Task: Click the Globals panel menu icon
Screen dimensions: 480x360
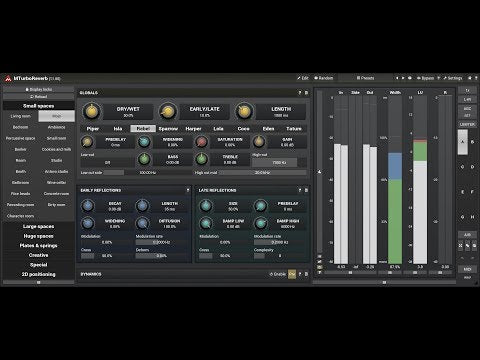Action: [x=306, y=93]
